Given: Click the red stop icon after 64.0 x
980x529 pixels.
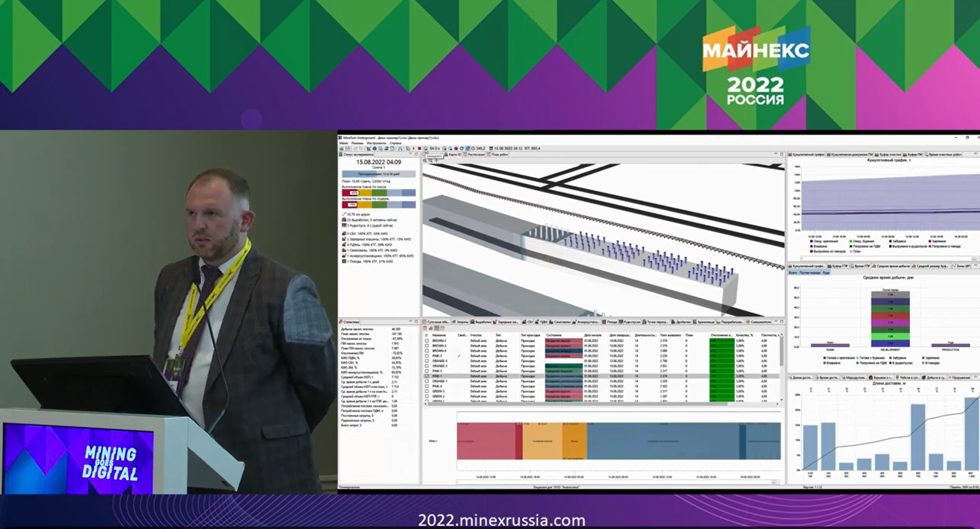Looking at the screenshot, I should [x=455, y=149].
